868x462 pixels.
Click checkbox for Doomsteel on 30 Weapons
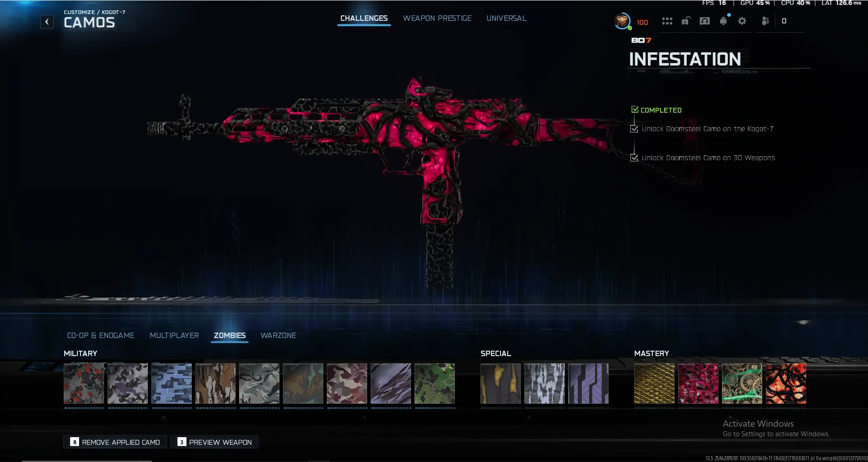click(x=634, y=158)
